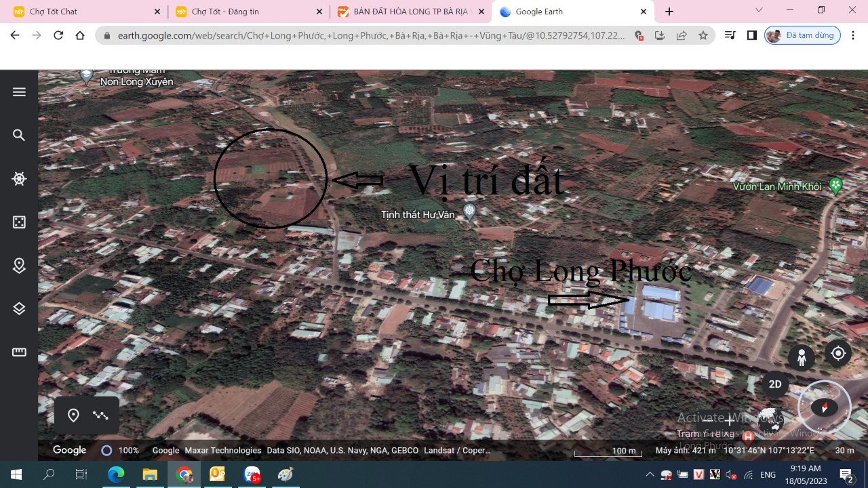
Task: Go back to previous page
Action: (15, 35)
